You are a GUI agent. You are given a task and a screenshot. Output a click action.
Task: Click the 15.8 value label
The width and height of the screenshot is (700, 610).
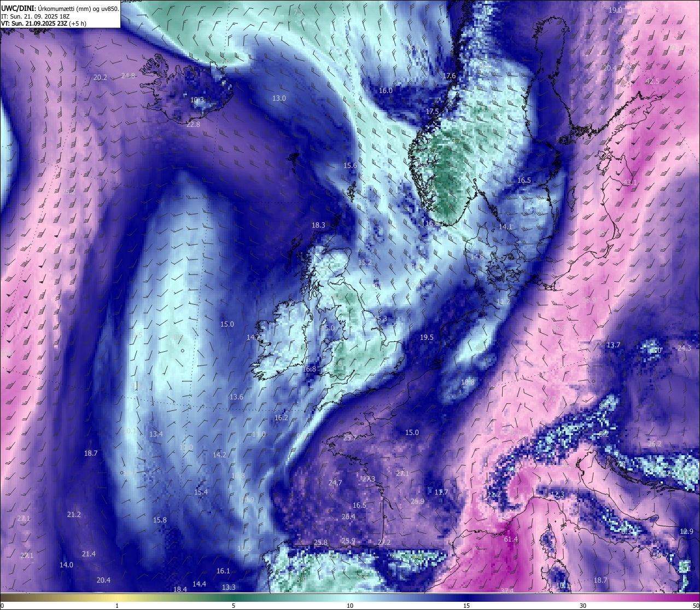[x=160, y=520]
